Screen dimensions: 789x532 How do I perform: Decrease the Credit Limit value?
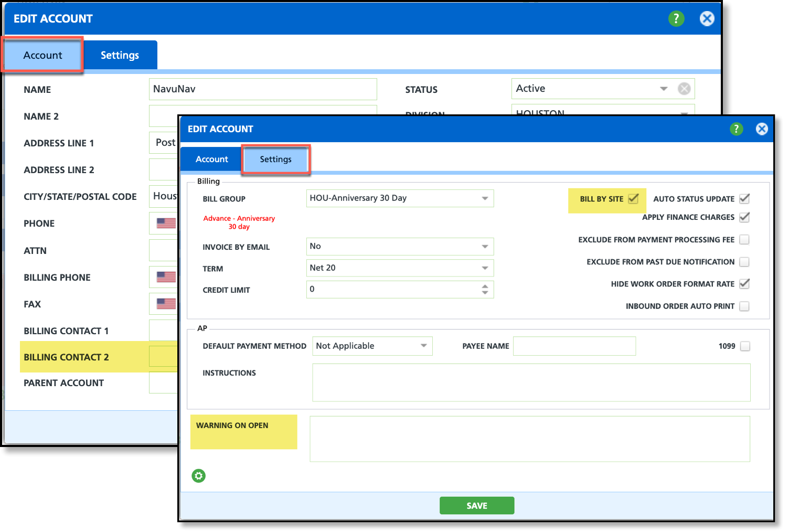pos(485,292)
